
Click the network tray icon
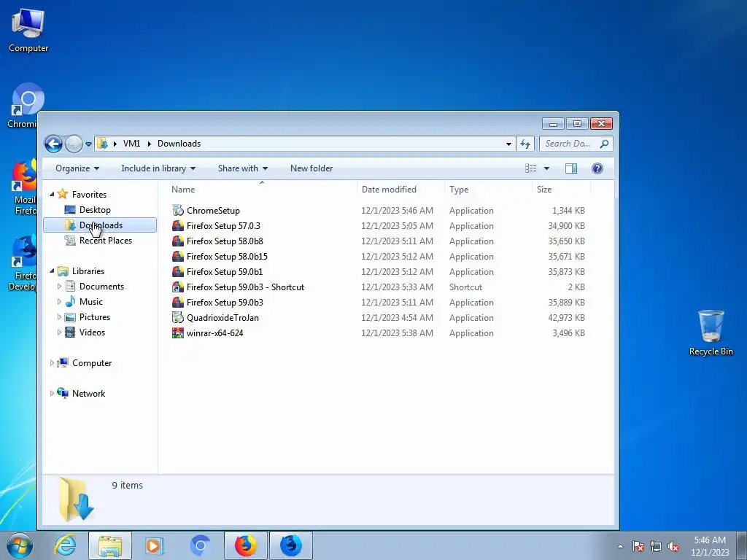[x=656, y=547]
